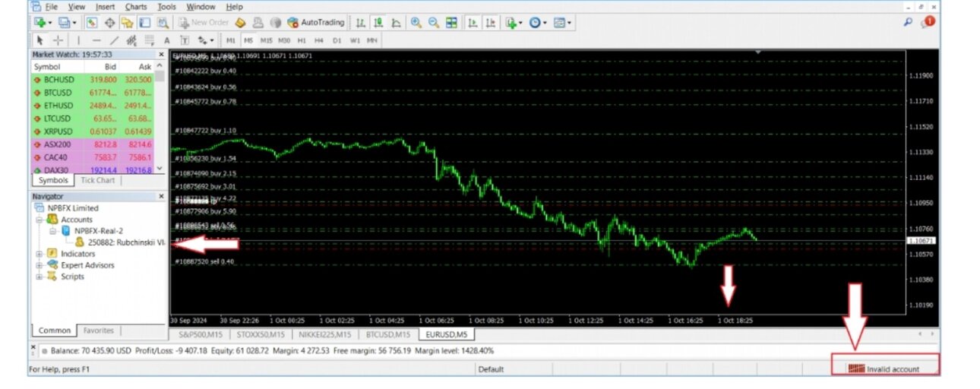Expand the Expert Advisors tree node
The image size is (980, 389).
pos(40,265)
